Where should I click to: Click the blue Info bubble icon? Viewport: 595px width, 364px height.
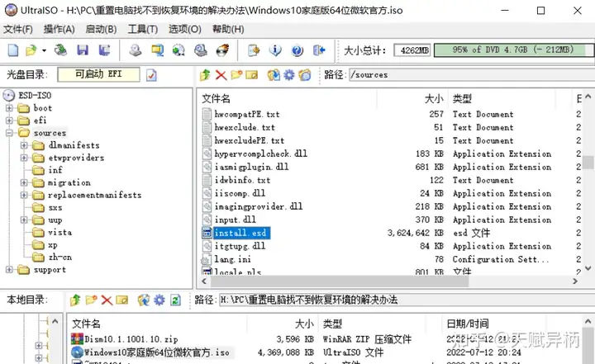coord(275,50)
